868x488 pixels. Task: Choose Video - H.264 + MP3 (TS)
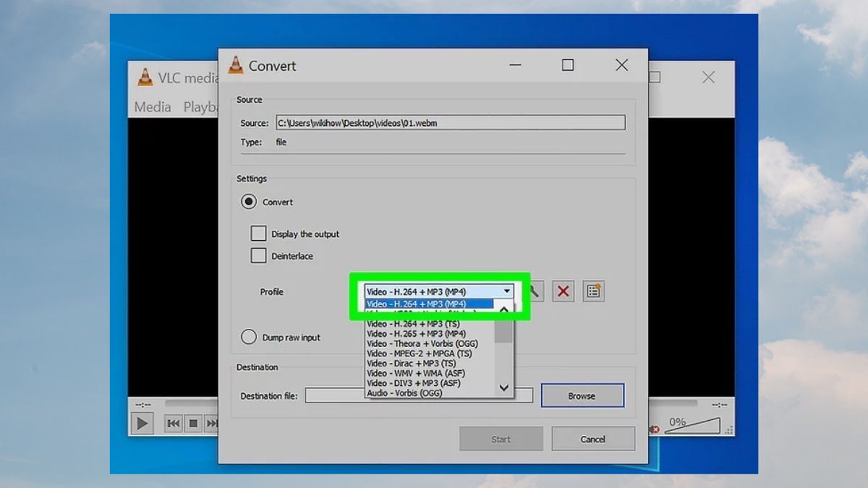(430, 324)
